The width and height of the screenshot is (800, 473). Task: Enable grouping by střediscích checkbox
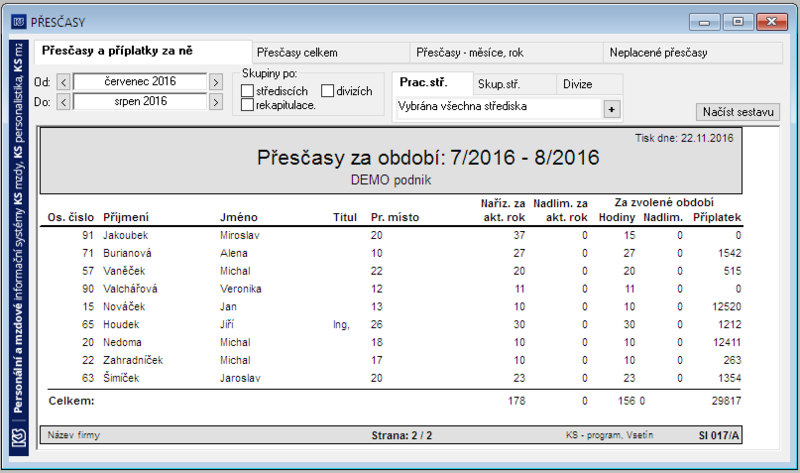pyautogui.click(x=247, y=91)
